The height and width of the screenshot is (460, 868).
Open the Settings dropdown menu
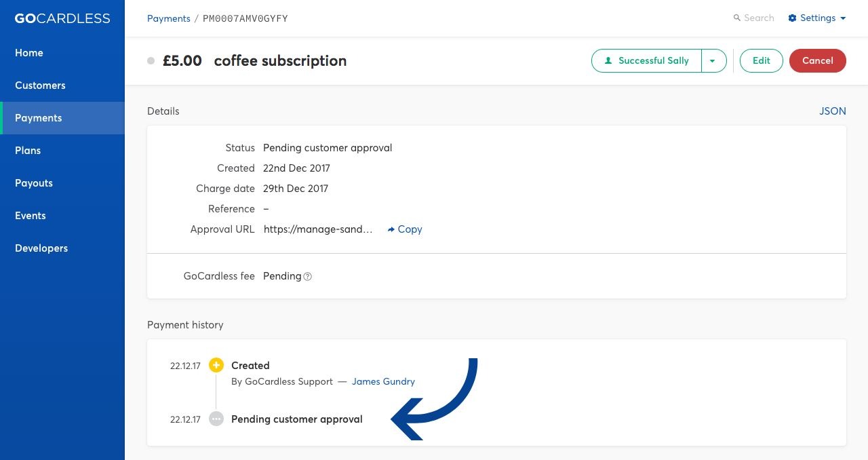tap(817, 18)
